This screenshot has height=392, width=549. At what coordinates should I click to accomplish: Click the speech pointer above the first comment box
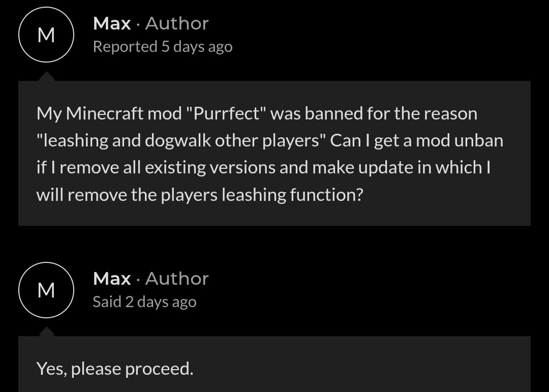pos(46,77)
